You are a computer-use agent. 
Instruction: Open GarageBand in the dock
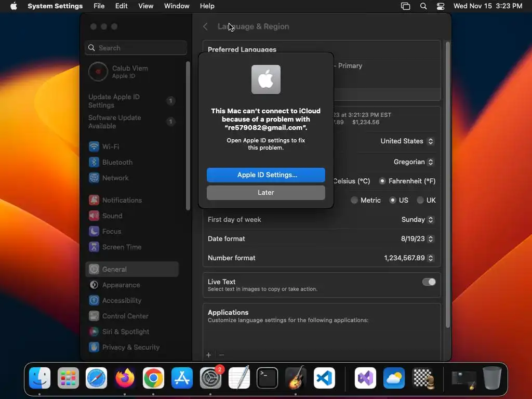point(296,378)
